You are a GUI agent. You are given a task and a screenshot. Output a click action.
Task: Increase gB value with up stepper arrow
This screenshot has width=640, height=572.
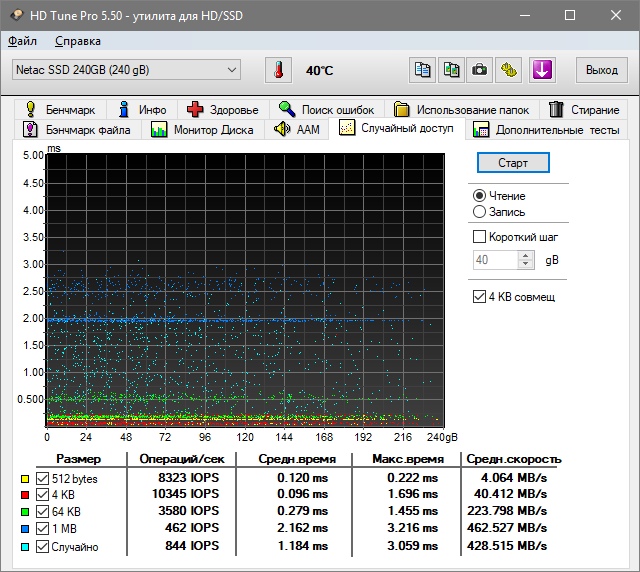526,256
